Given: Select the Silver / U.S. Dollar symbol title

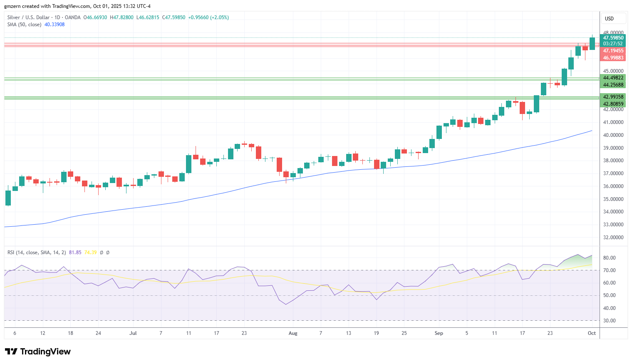Looking at the screenshot, I should pos(28,17).
